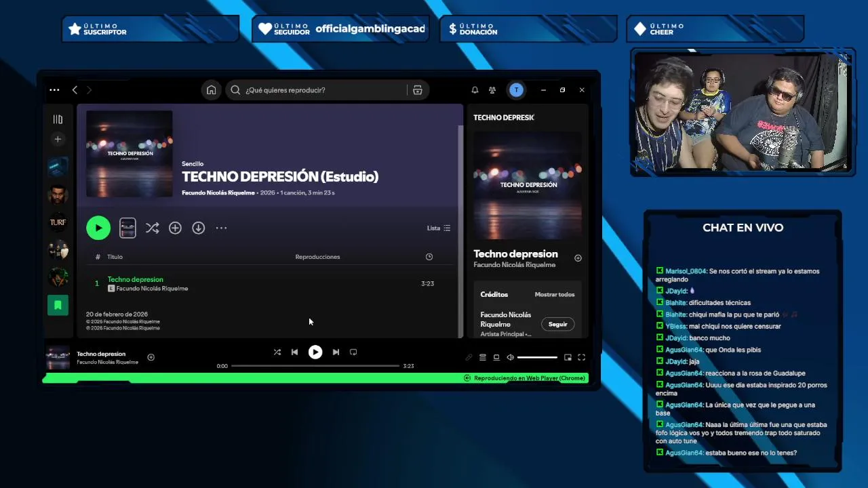Save album to Your Library

pyautogui.click(x=175, y=228)
